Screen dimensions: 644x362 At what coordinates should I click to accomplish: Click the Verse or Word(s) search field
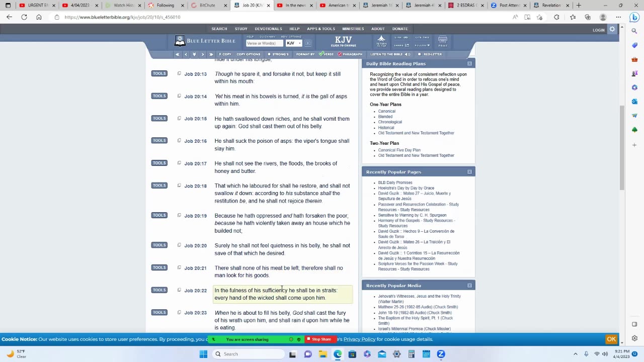coord(265,43)
